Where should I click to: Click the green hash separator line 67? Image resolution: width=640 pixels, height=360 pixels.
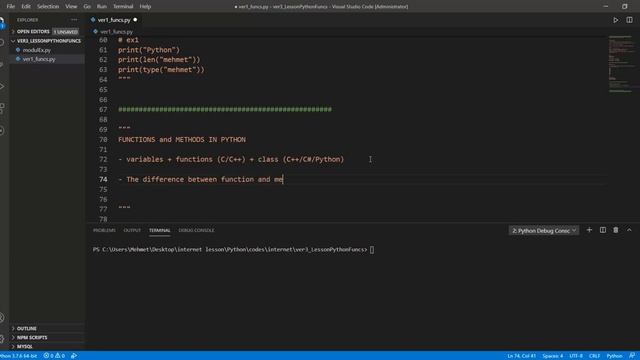pos(225,109)
